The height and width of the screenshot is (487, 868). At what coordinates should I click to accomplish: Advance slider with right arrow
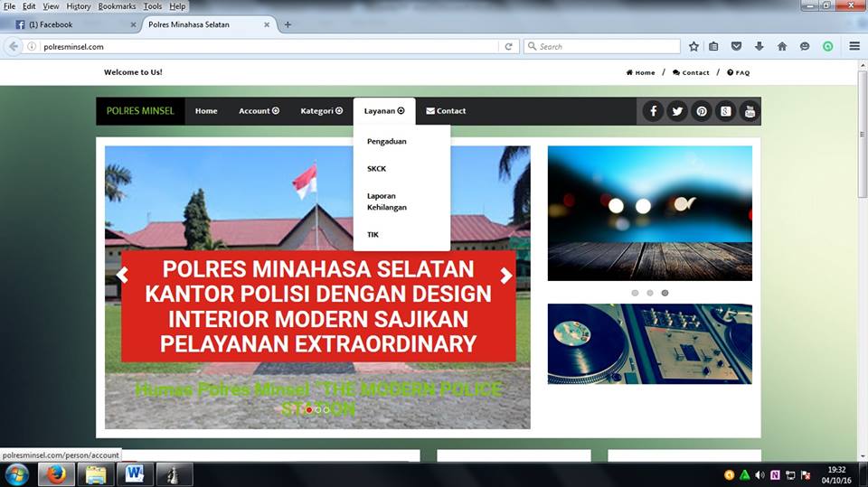click(x=506, y=276)
